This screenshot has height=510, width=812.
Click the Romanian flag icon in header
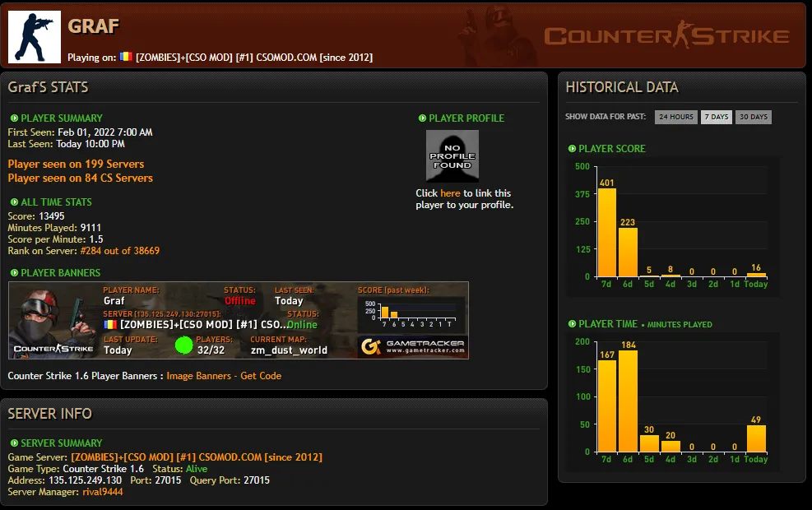click(x=126, y=57)
